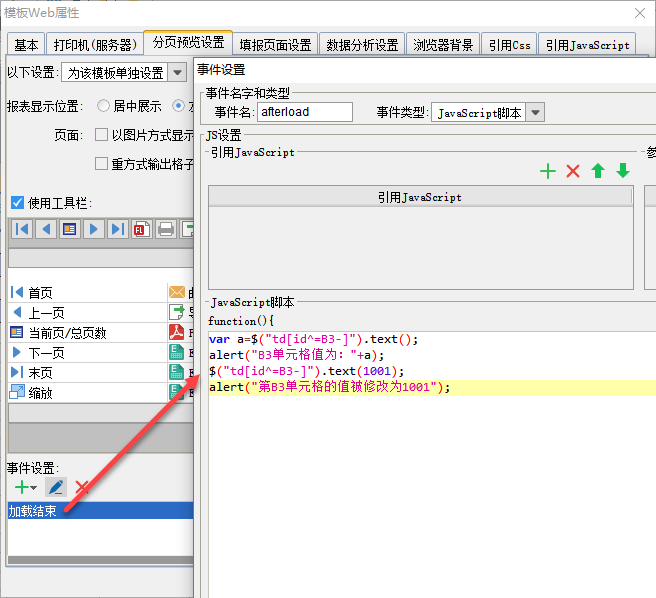Toggle 以图片方式显示 checkbox

[x=101, y=135]
